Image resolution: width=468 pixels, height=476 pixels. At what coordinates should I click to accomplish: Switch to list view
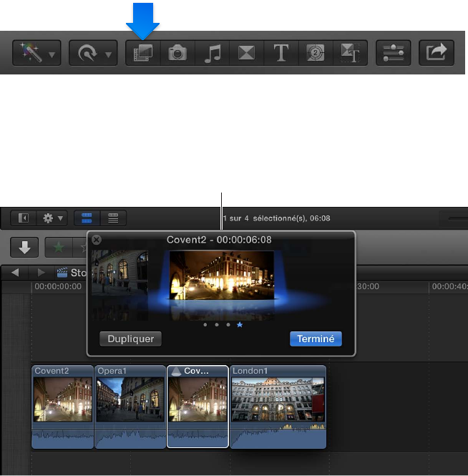tap(113, 218)
